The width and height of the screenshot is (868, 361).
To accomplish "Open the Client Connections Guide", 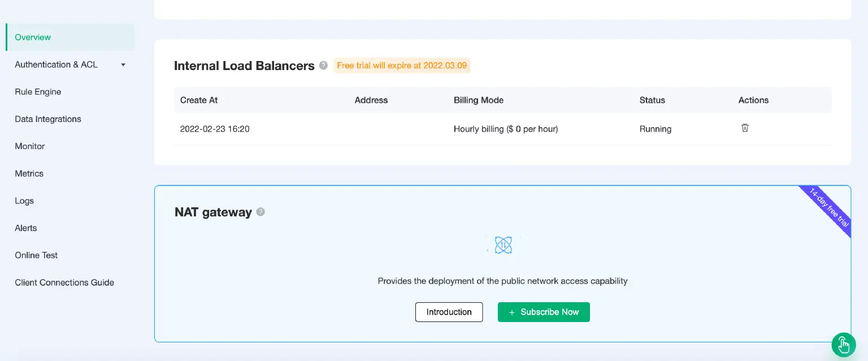I will pos(64,282).
